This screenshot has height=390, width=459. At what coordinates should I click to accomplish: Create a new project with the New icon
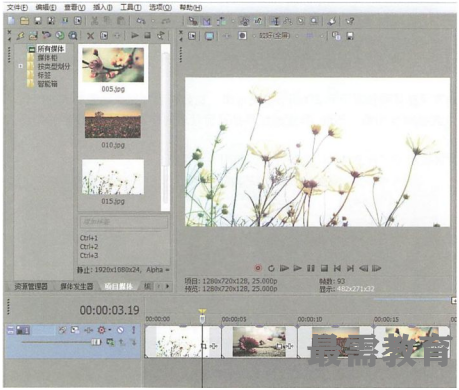[11, 21]
